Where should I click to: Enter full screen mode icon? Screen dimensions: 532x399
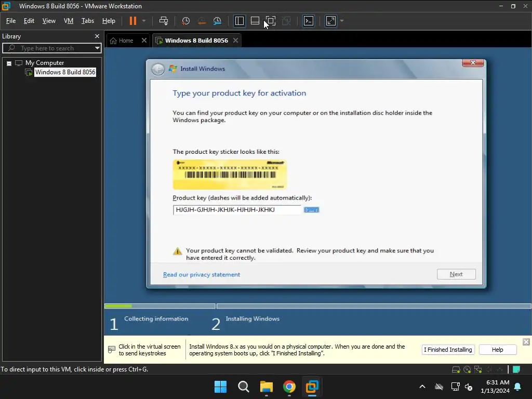(x=270, y=21)
